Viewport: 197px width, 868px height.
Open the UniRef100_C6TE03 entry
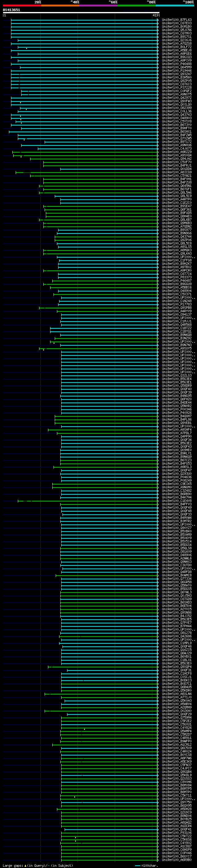pyautogui.click(x=177, y=23)
